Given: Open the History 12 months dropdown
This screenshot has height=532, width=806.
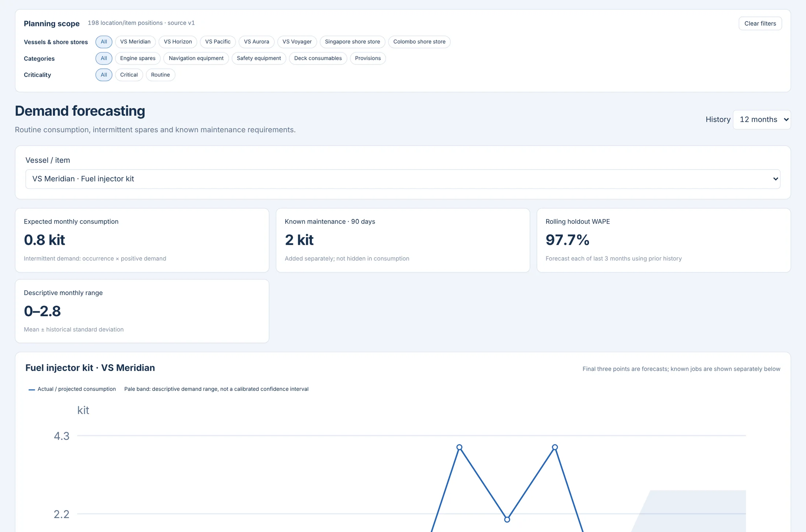Looking at the screenshot, I should 762,119.
